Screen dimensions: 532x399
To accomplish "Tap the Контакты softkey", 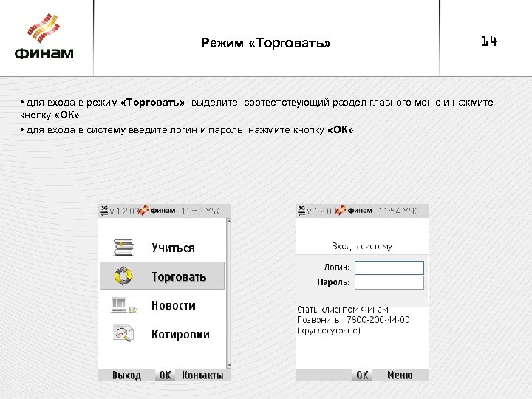I will [202, 375].
